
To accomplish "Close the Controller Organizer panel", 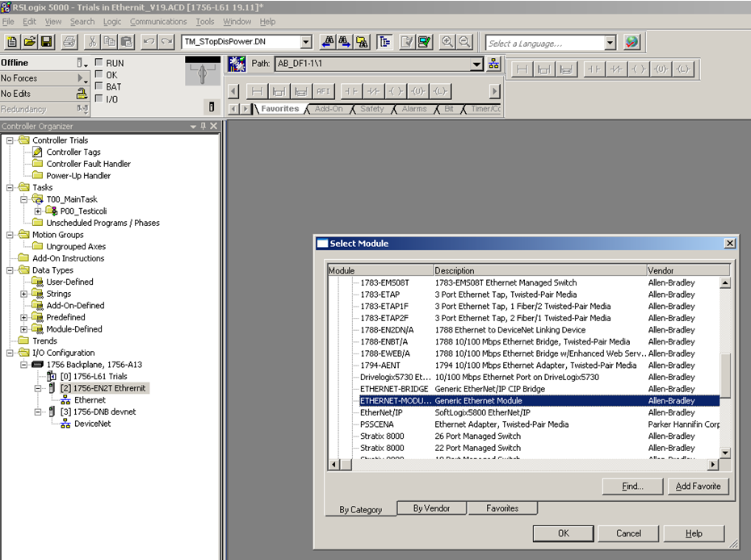I will click(214, 126).
